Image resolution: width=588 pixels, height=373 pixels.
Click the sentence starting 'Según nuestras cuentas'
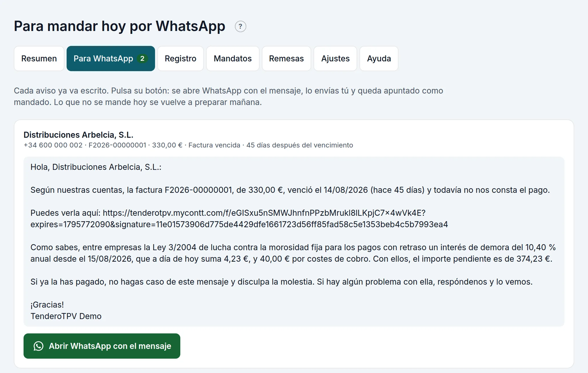point(290,190)
